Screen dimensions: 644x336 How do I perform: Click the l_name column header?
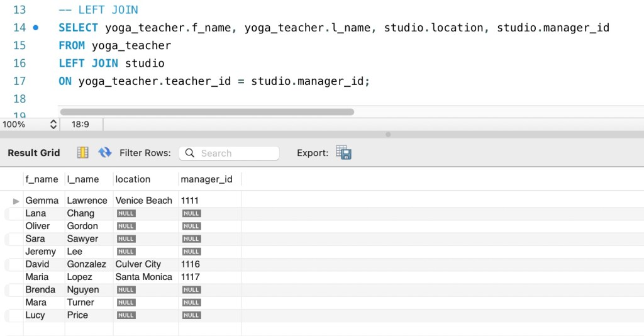83,179
